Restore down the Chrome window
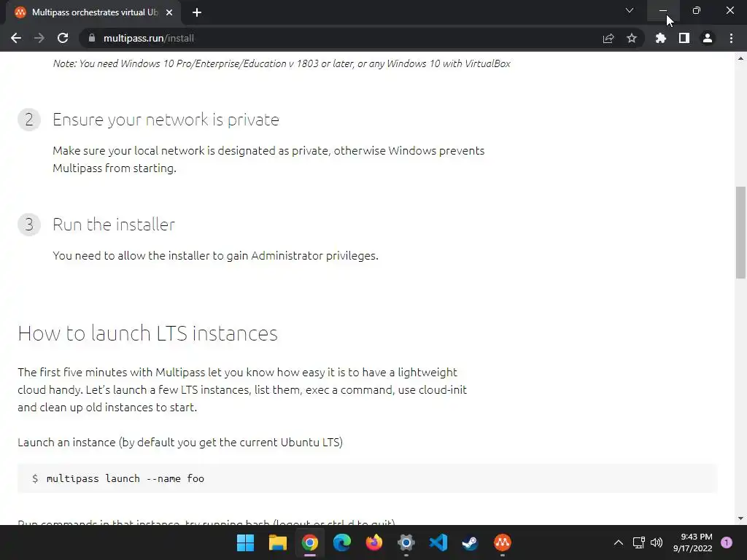The height and width of the screenshot is (560, 747). (x=697, y=10)
